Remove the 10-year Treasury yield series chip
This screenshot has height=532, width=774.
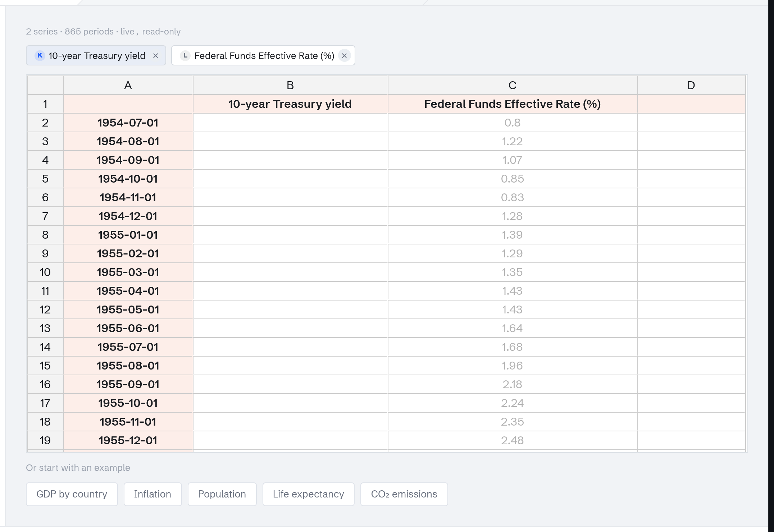point(156,56)
